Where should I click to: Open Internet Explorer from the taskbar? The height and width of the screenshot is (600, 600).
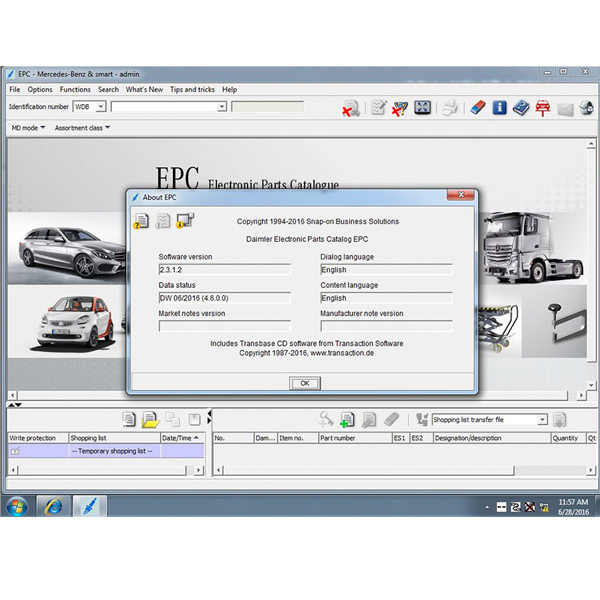point(54,507)
